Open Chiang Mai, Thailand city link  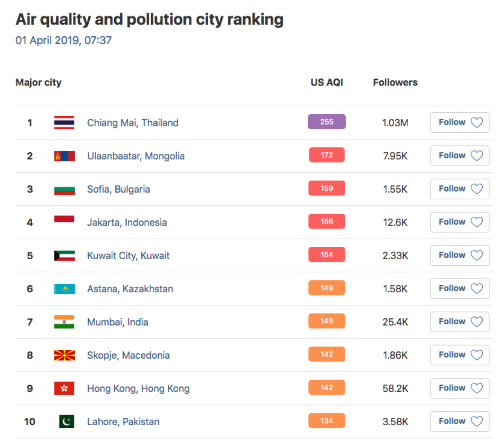(133, 123)
